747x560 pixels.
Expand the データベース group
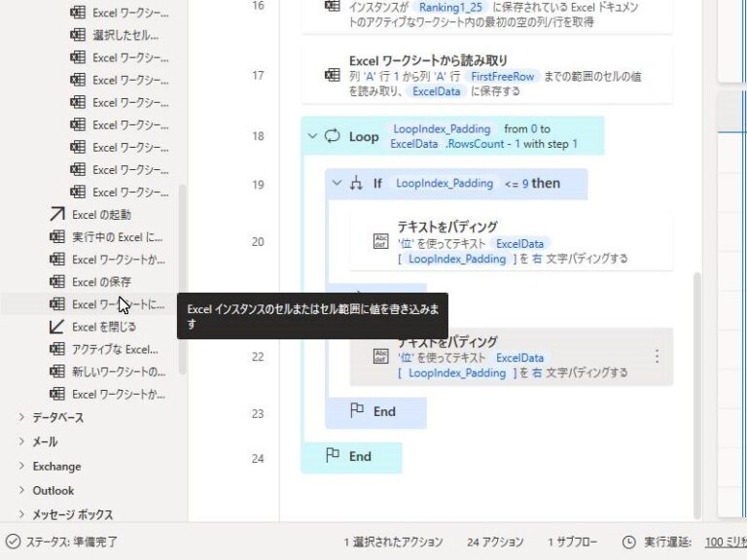[x=21, y=417]
